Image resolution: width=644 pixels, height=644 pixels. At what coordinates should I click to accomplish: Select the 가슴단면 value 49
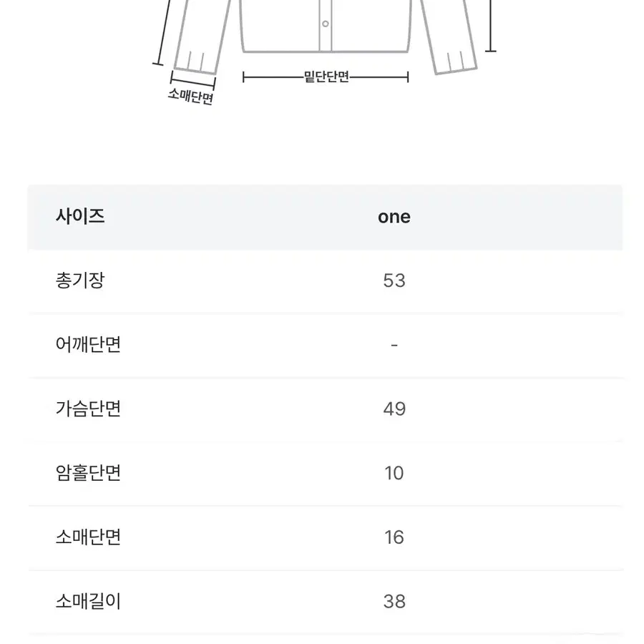(x=394, y=409)
